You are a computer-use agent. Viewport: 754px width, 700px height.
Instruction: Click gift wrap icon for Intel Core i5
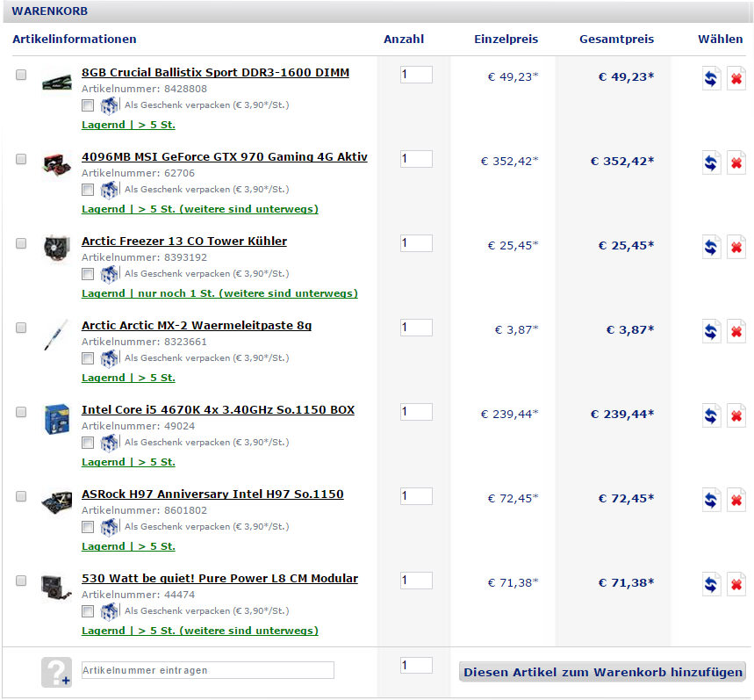click(109, 443)
